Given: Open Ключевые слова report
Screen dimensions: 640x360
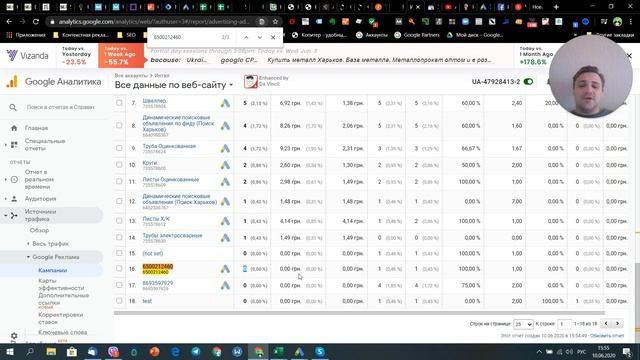Looking at the screenshot, I should point(62,332).
